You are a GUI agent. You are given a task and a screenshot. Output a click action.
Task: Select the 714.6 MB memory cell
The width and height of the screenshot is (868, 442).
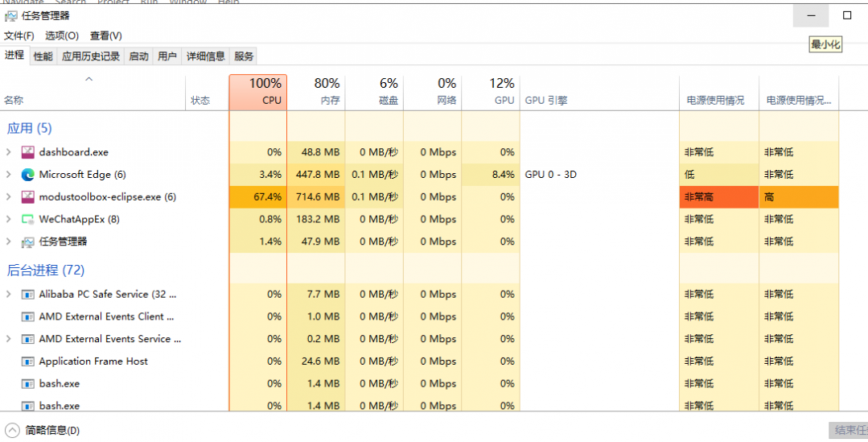[x=316, y=196]
